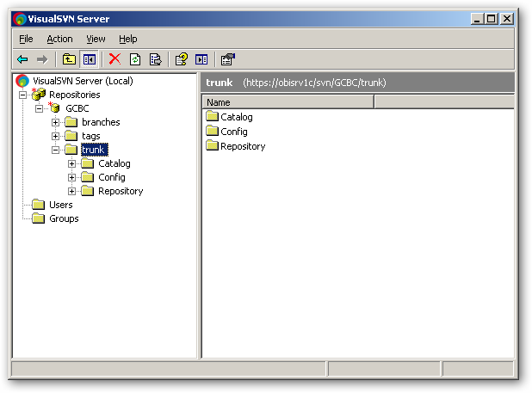Toggle the Show/Hide Console Tree button
The height and width of the screenshot is (393, 532).
90,59
